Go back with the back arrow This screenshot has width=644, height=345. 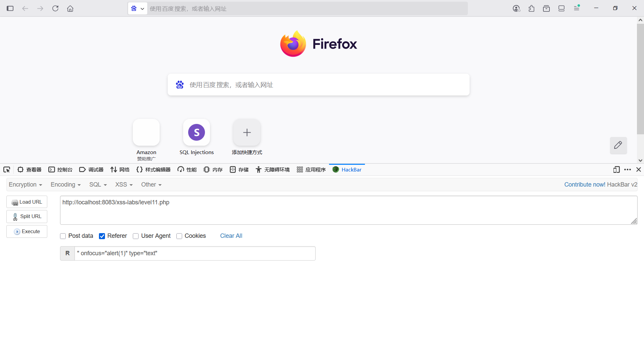pos(25,8)
